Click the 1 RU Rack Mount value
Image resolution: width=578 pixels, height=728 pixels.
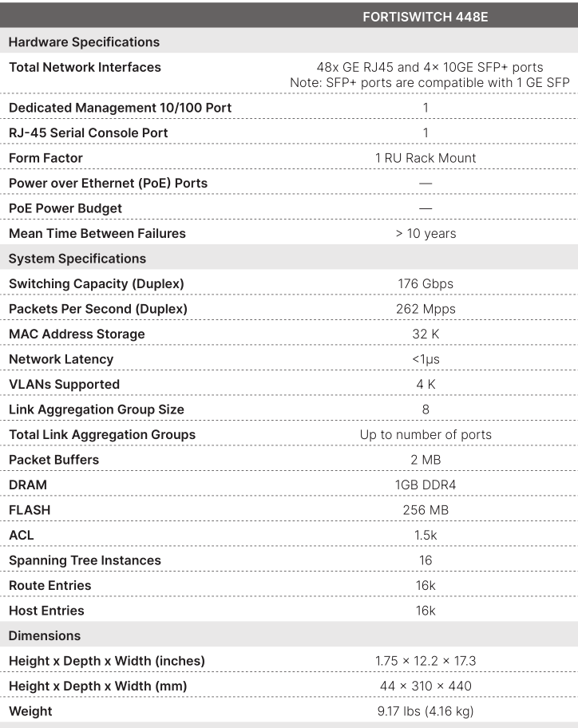(426, 158)
